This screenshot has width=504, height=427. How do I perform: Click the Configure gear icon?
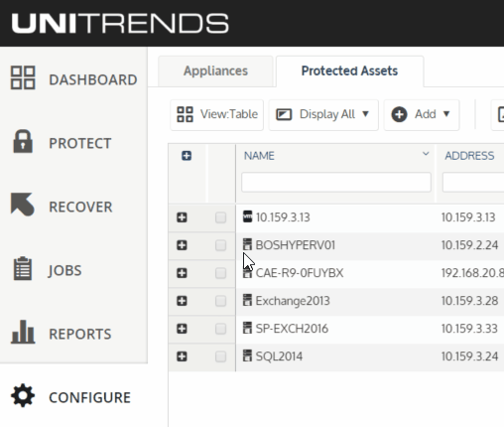click(x=23, y=395)
